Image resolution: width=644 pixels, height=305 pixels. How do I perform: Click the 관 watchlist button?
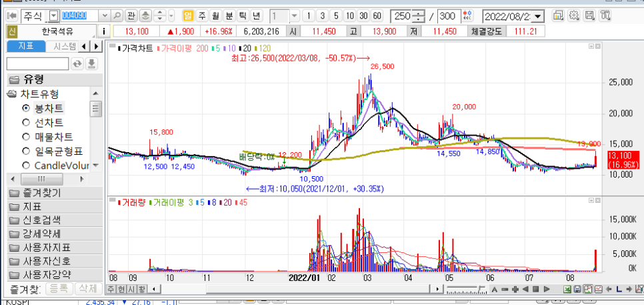[x=131, y=16]
